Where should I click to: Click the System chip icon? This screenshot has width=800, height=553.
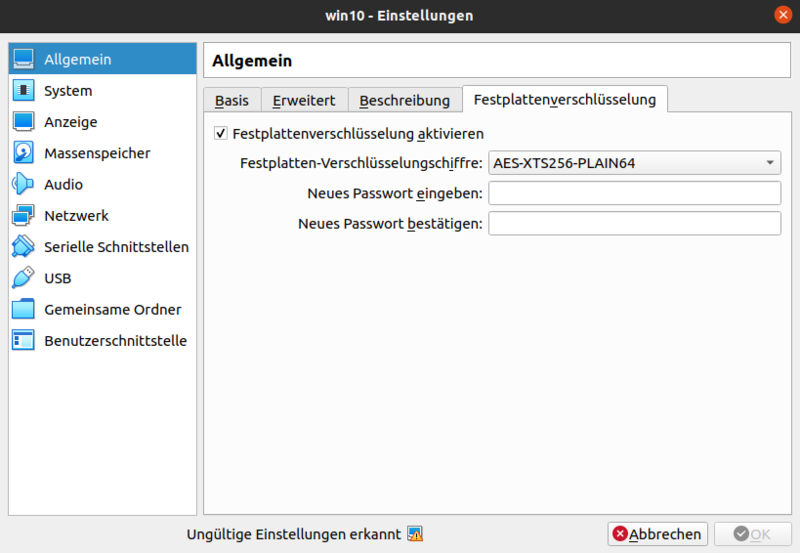[24, 91]
